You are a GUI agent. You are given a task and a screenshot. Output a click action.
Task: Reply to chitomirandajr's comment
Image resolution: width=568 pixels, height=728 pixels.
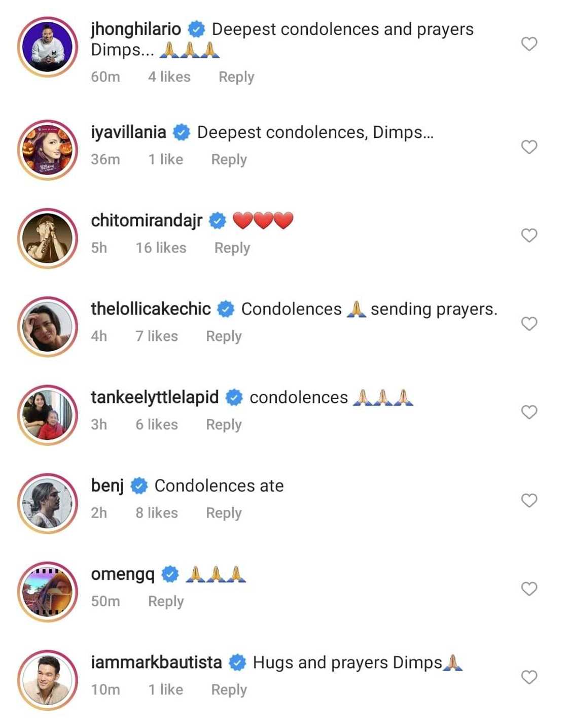click(232, 248)
